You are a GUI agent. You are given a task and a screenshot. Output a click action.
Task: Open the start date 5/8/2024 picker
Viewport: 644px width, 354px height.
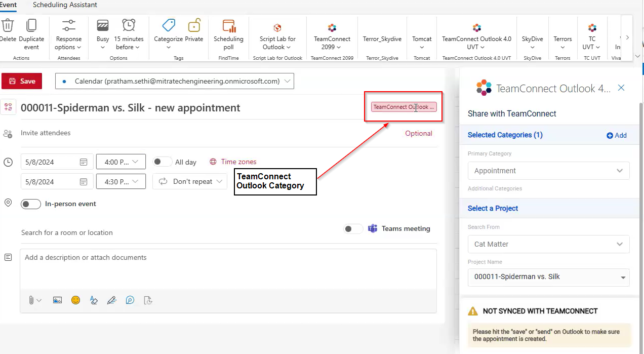[57, 162]
